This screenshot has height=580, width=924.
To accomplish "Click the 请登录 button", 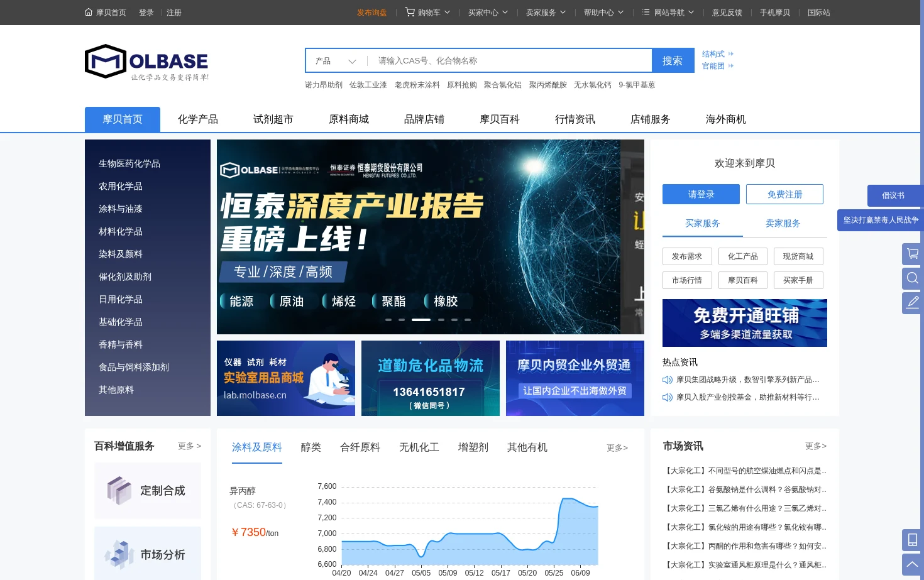I will click(701, 194).
